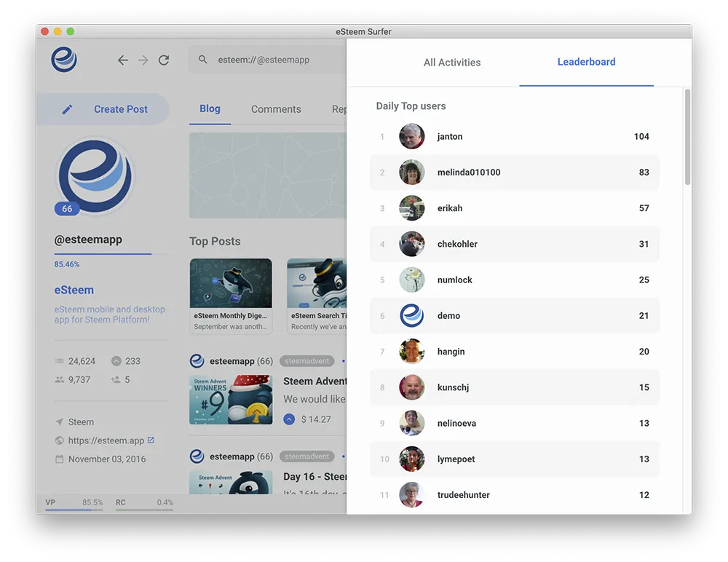Go forward using the right arrow icon
The width and height of the screenshot is (728, 562).
pyautogui.click(x=143, y=60)
